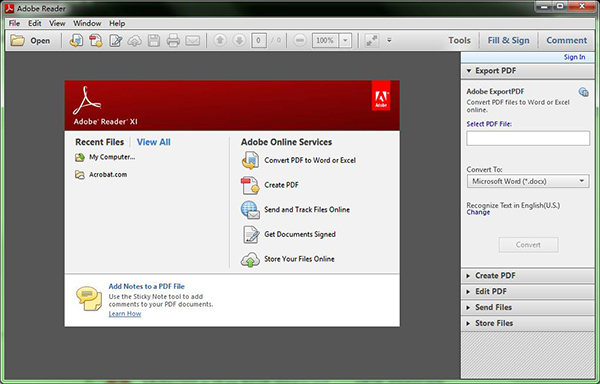
Task: Click Change text recognition language link
Action: coord(478,212)
